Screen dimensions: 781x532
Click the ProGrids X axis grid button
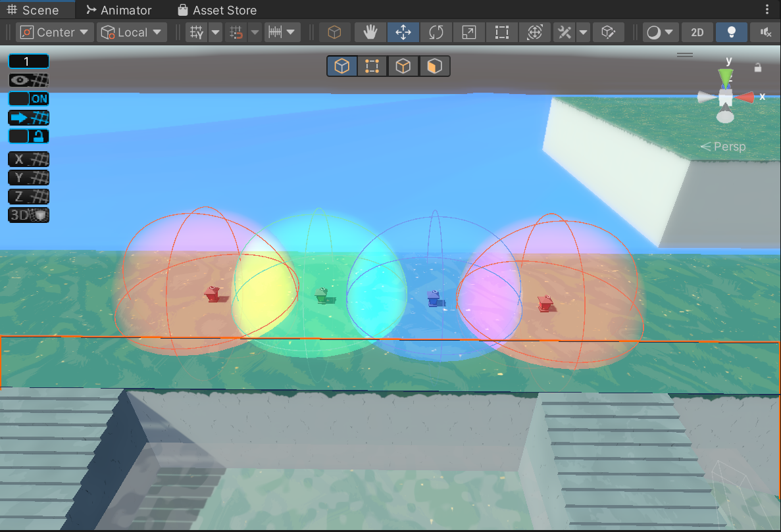click(x=29, y=159)
